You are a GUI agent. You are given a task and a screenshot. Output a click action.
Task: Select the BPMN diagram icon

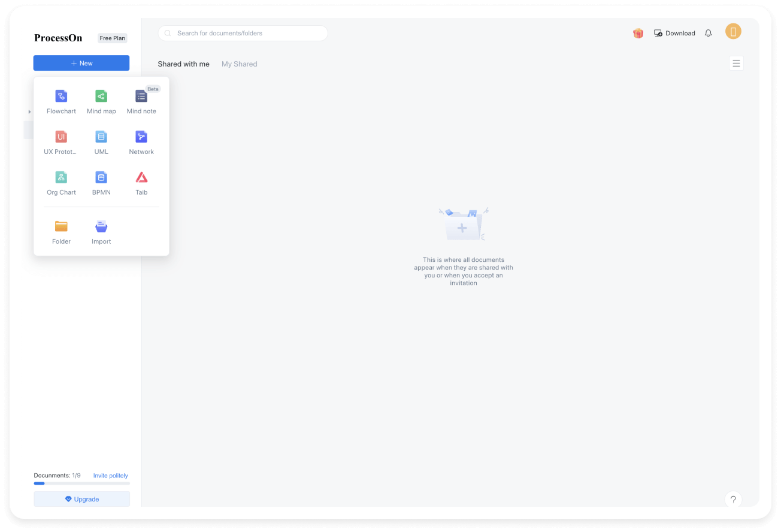(101, 177)
